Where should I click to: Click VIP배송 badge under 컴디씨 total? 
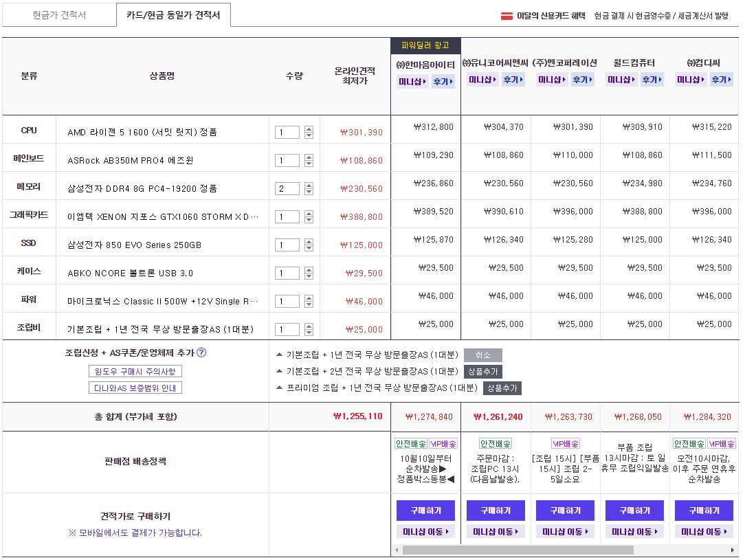coord(722,444)
